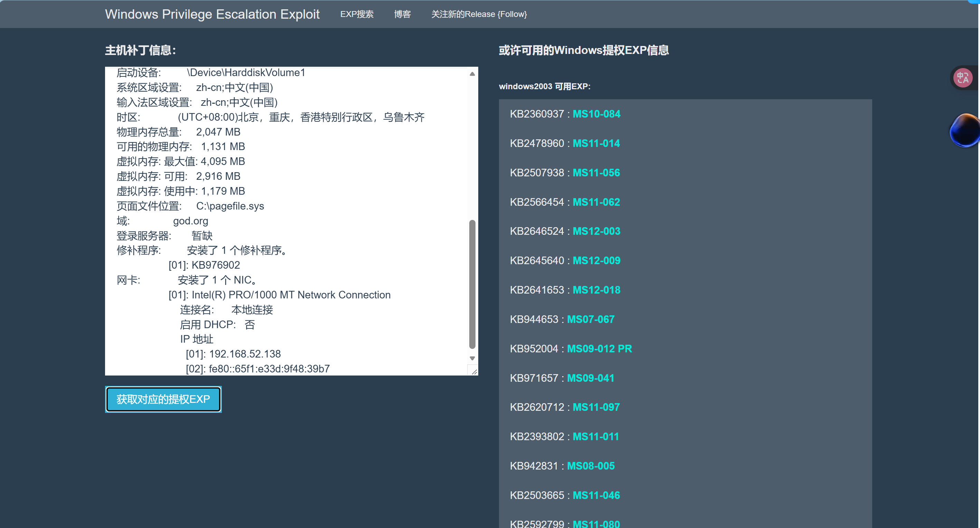Visit the MS08-005 exploit link

[591, 465]
